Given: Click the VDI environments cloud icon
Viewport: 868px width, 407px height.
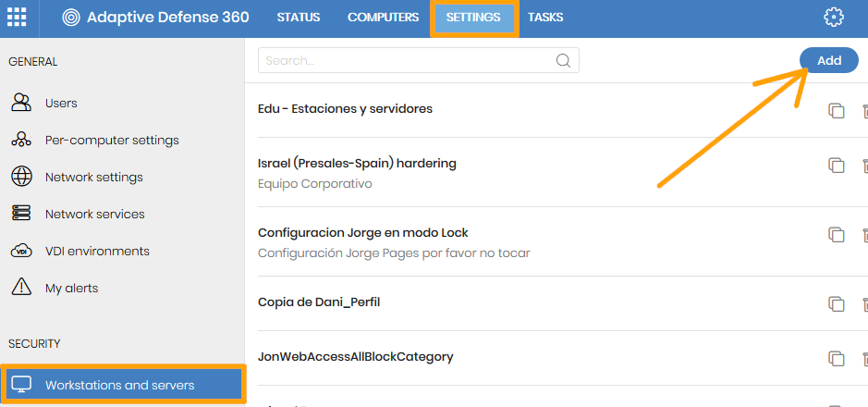Looking at the screenshot, I should pos(21,252).
